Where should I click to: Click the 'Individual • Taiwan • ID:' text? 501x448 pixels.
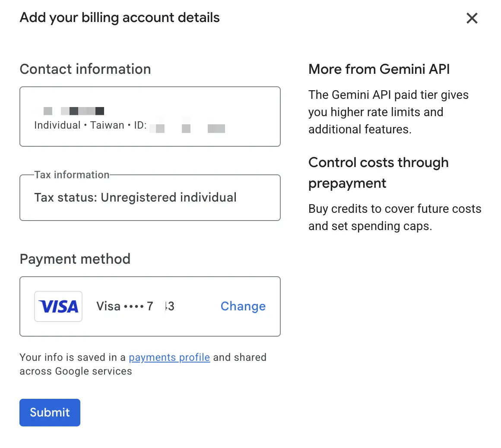pos(90,125)
